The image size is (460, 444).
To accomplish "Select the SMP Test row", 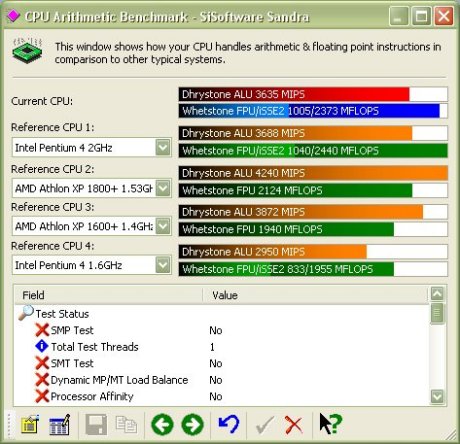I will [221, 330].
